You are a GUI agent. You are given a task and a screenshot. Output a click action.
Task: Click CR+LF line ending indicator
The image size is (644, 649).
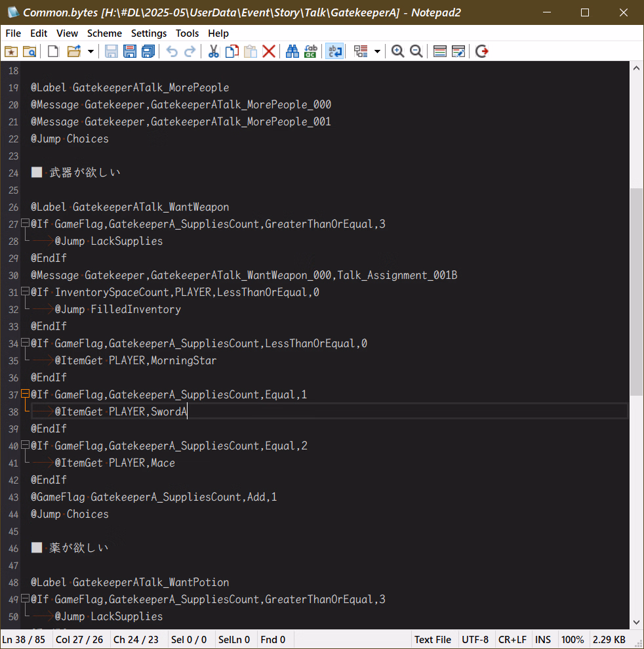(x=512, y=639)
